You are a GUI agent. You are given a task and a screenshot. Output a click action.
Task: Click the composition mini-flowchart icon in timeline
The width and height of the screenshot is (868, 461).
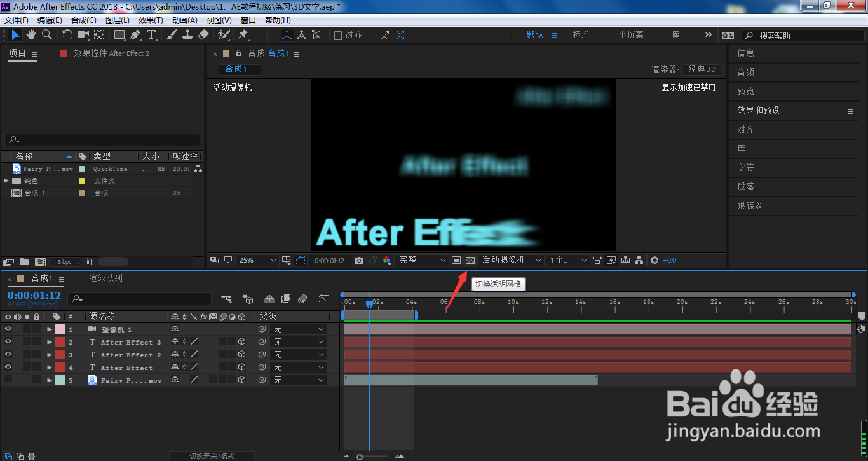pos(226,299)
